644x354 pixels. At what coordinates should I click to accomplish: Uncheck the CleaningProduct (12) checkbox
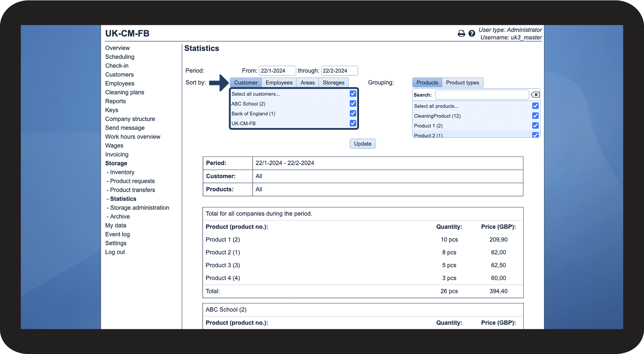(535, 116)
